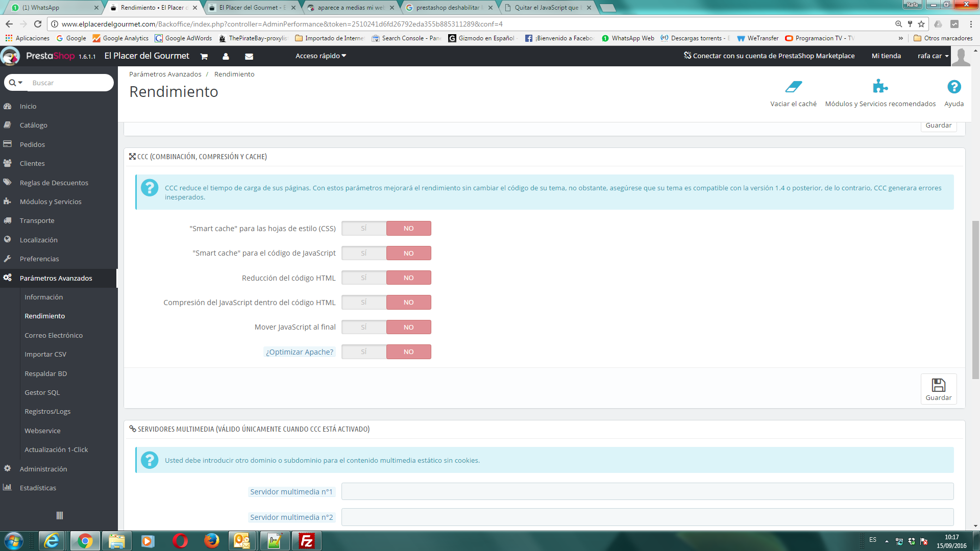Click the envelope messages icon in header
This screenshot has height=551, width=980.
tap(249, 56)
